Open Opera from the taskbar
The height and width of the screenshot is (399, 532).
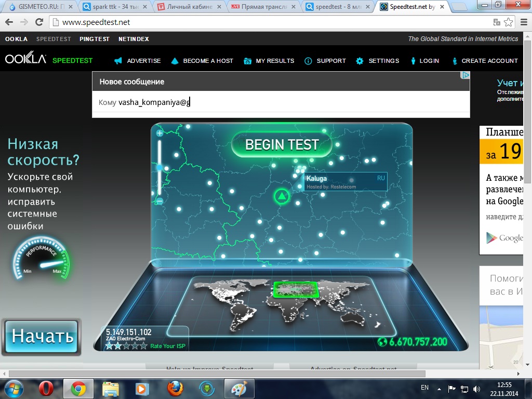click(46, 389)
